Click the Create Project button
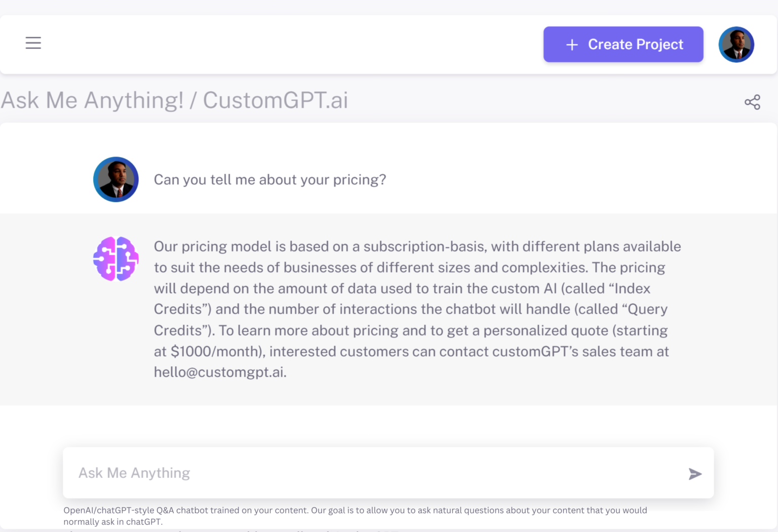The width and height of the screenshot is (778, 532). [x=623, y=45]
